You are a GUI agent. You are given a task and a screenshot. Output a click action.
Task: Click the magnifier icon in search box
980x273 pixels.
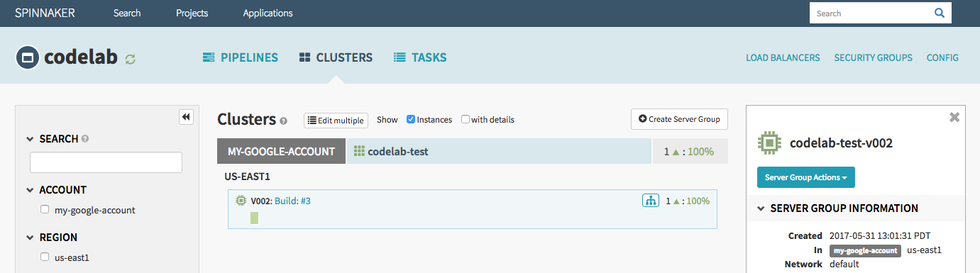click(940, 13)
